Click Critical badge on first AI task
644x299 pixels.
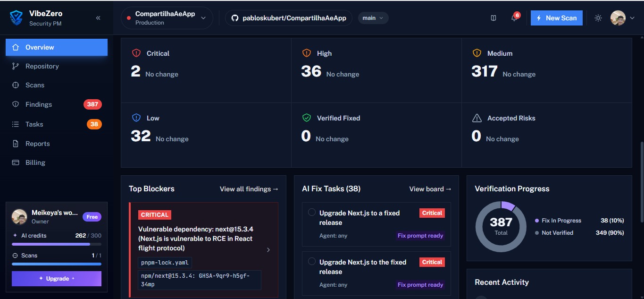(x=432, y=213)
